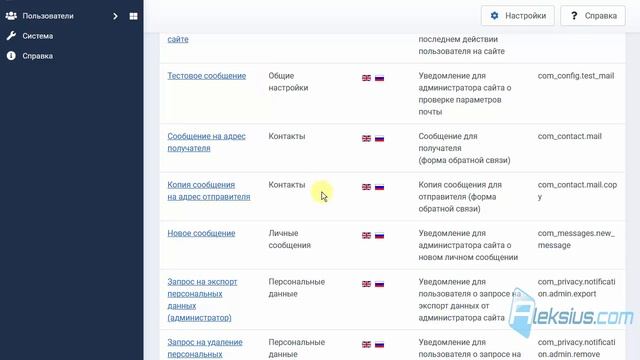This screenshot has width=640, height=360.
Task: Click the Russian flag for Тестовое сообщение
Action: click(380, 78)
